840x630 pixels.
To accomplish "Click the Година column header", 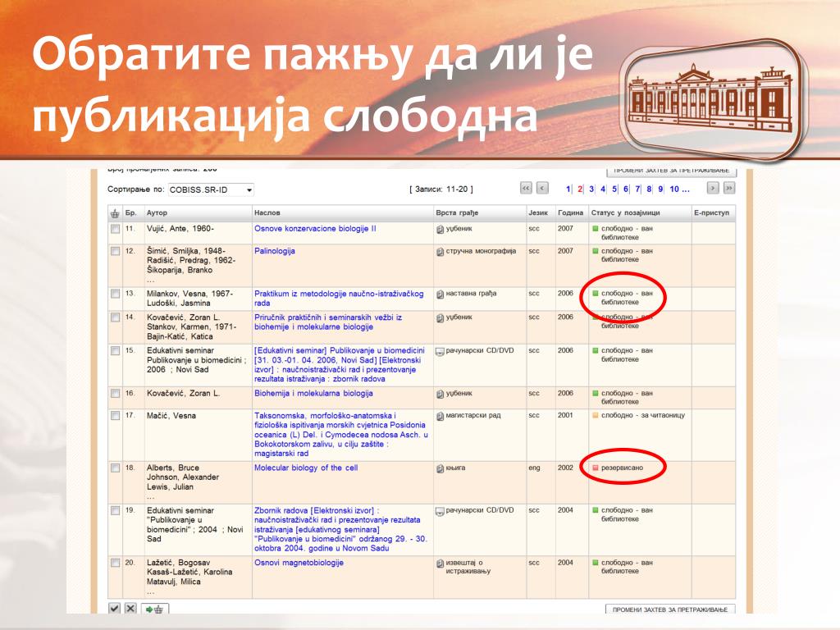I will pyautogui.click(x=571, y=213).
